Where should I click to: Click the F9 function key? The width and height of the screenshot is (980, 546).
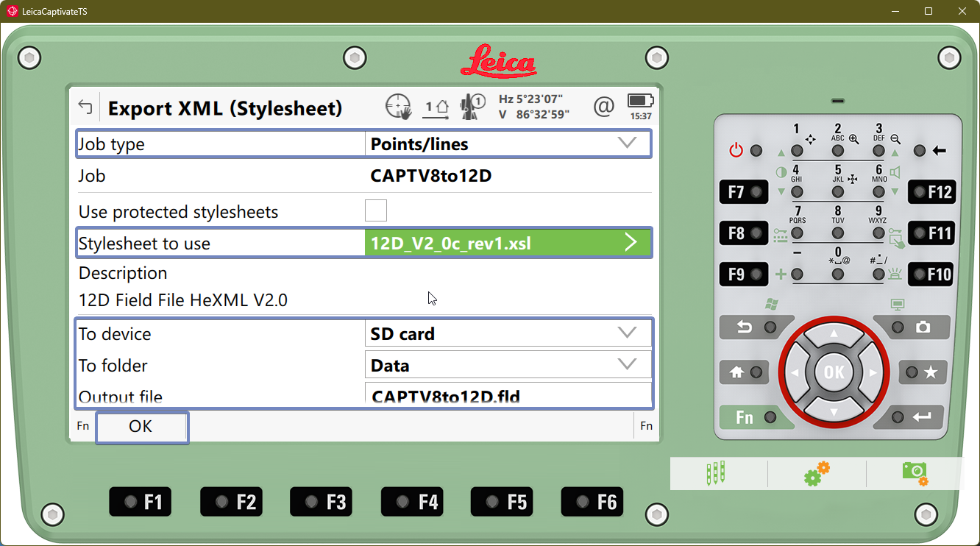[744, 274]
